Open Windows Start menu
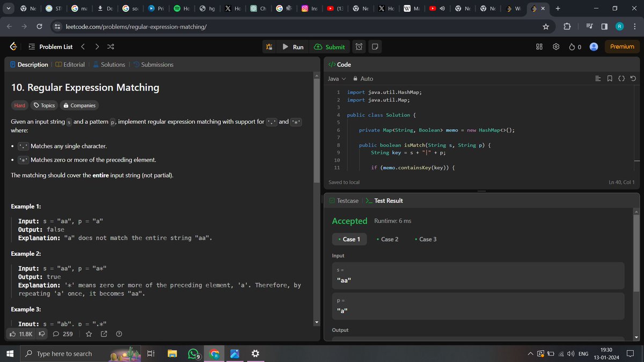This screenshot has height=362, width=644. [10, 353]
